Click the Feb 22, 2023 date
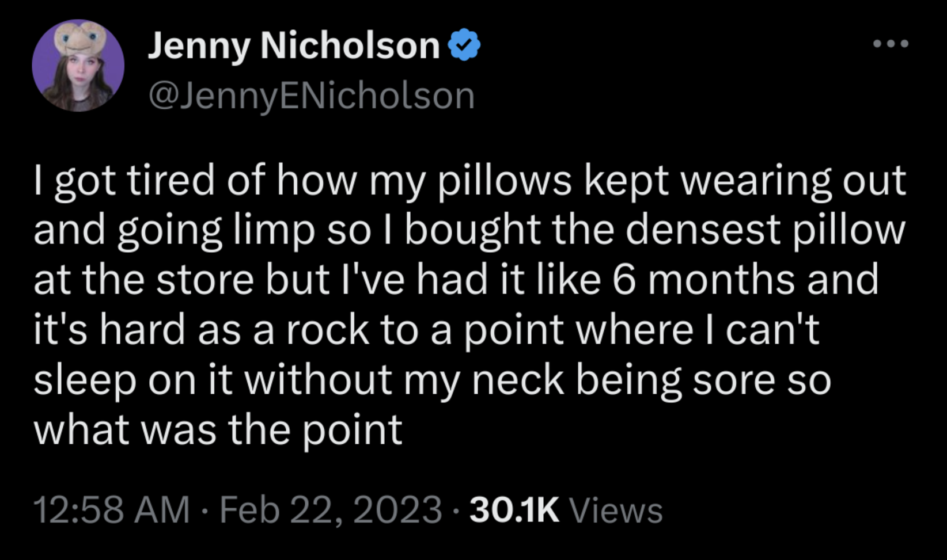The image size is (947, 560). point(331,510)
